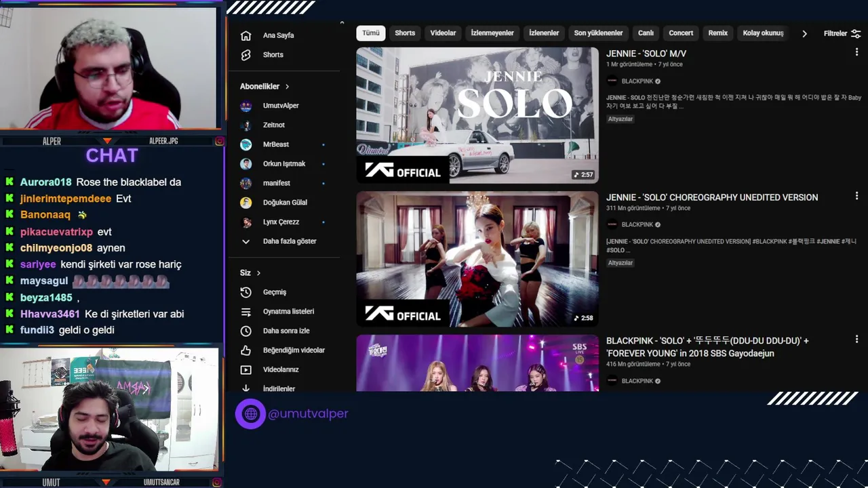Viewport: 868px width, 488px height.
Task: Open İndirilenler download icon
Action: coord(246,388)
